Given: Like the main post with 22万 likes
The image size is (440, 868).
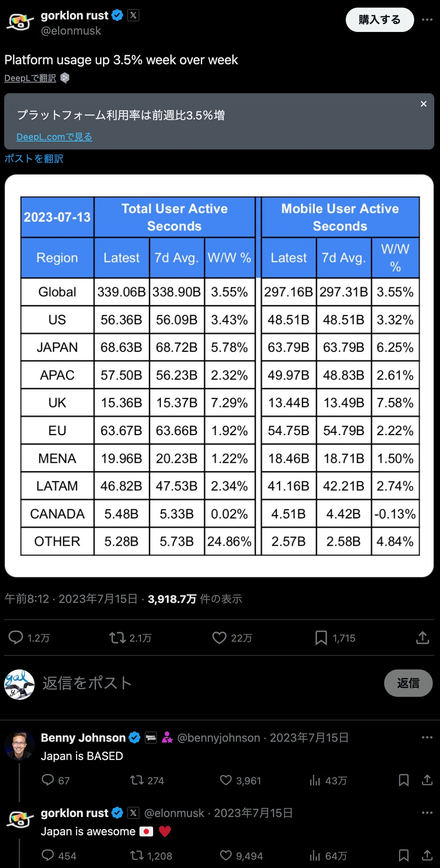Looking at the screenshot, I should pos(219,637).
